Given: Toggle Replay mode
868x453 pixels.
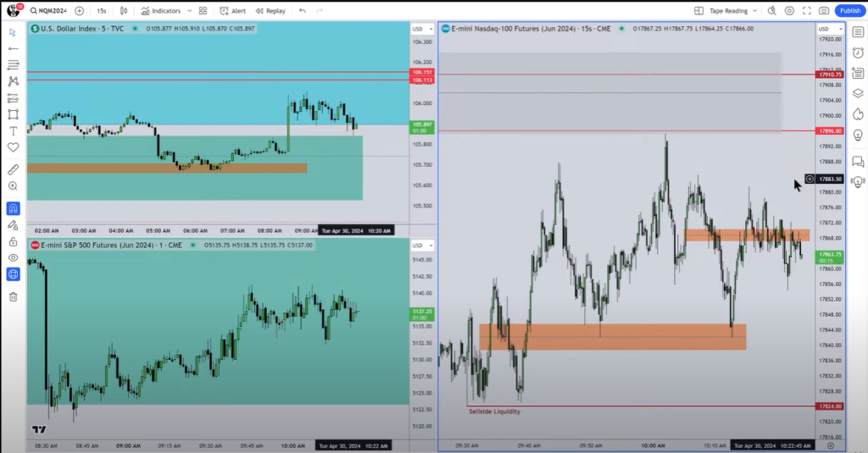Looking at the screenshot, I should (x=270, y=10).
